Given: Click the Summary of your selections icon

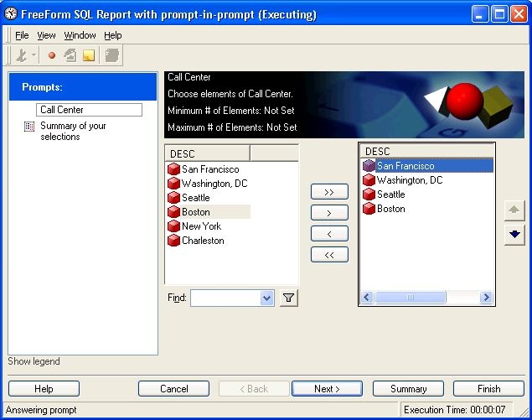Looking at the screenshot, I should 29,127.
